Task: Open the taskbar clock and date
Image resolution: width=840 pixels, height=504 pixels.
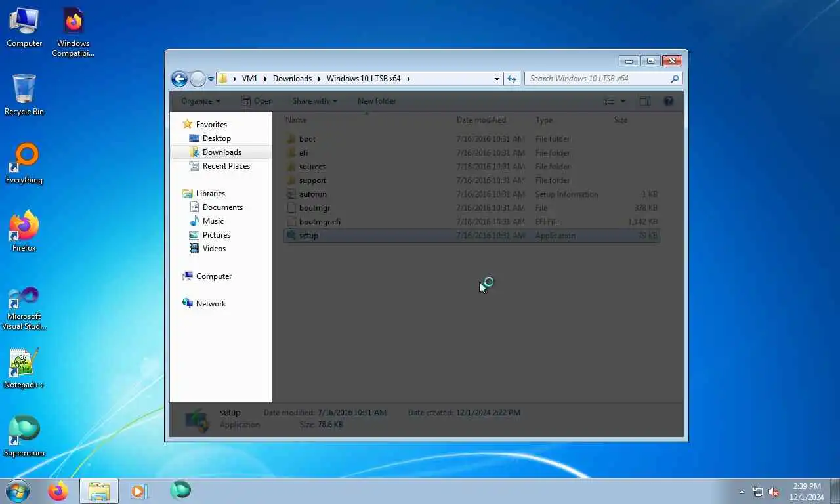Action: point(807,492)
